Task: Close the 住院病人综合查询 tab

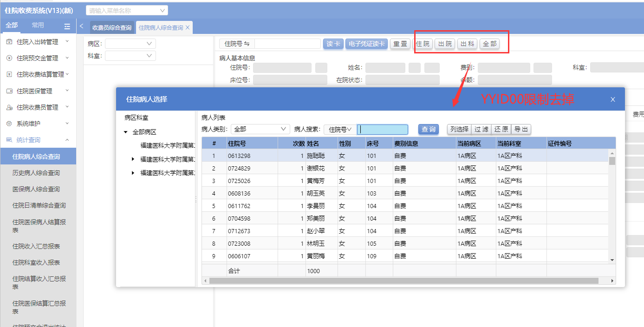Action: [188, 27]
